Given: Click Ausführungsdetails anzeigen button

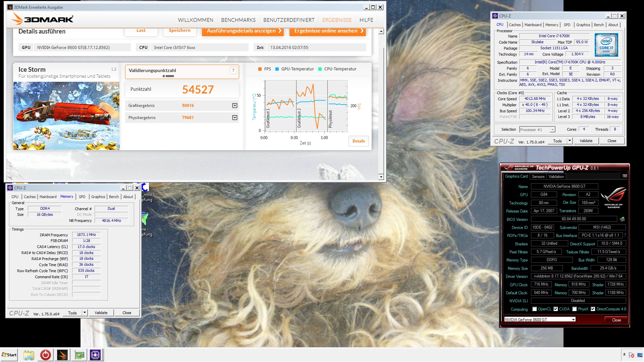Looking at the screenshot, I should pyautogui.click(x=243, y=31).
